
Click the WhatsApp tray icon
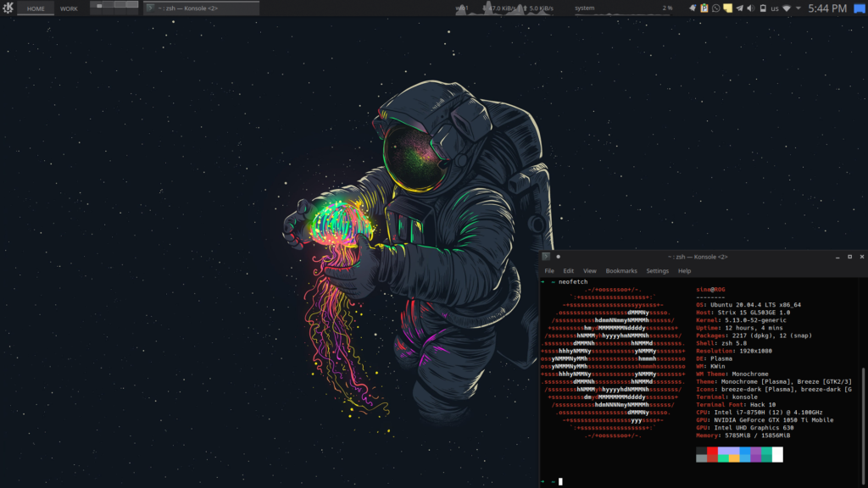[x=716, y=8]
